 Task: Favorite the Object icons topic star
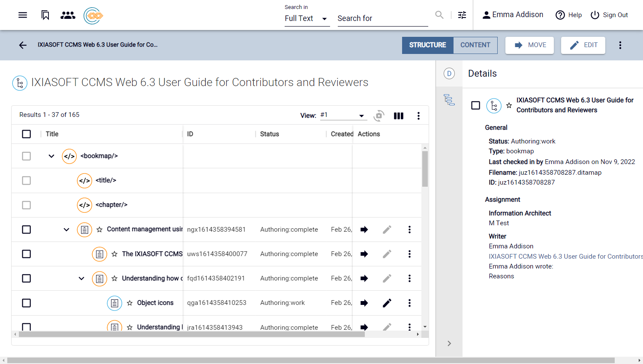tap(129, 303)
